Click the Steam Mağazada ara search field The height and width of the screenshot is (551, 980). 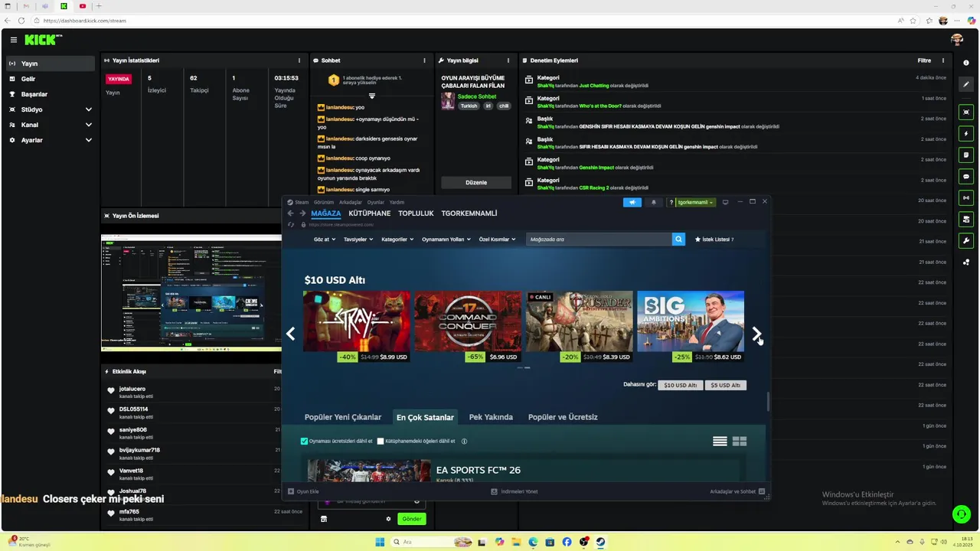pos(599,240)
